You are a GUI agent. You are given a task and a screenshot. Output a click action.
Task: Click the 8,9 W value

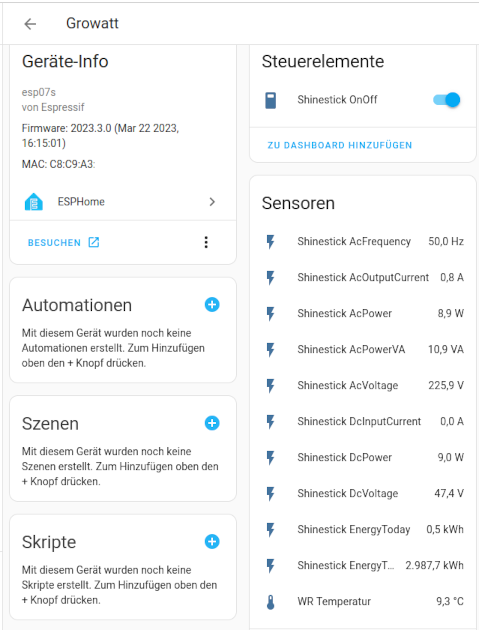[450, 313]
